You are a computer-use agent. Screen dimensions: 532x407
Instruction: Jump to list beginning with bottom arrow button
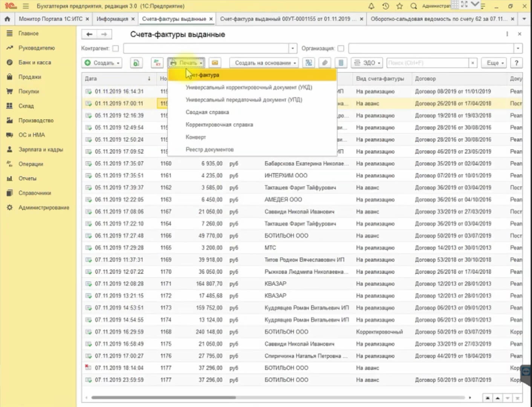coord(488,398)
